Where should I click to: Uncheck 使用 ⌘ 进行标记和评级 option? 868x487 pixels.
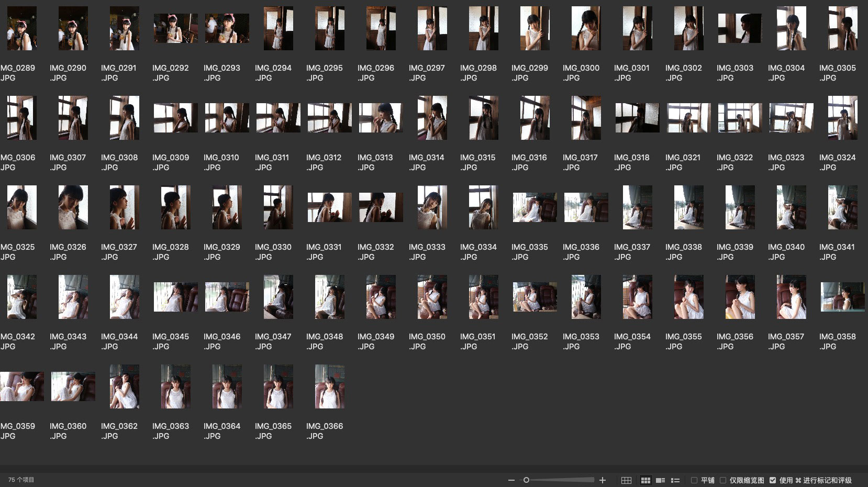click(773, 480)
